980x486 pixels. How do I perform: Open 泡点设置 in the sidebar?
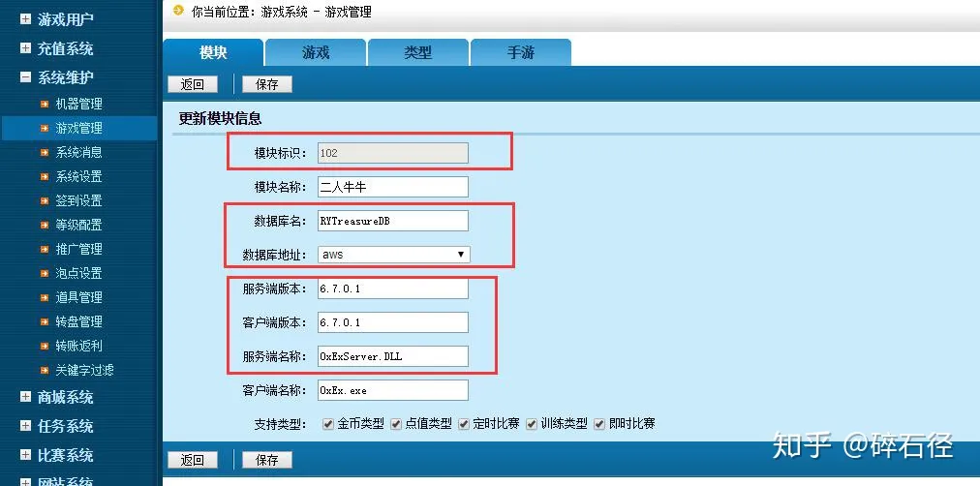click(x=78, y=273)
